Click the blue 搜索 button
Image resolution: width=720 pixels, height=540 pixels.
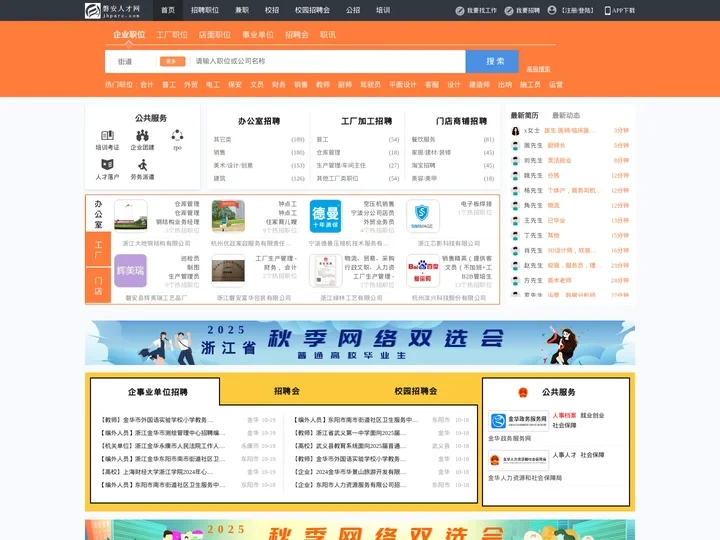[492, 61]
